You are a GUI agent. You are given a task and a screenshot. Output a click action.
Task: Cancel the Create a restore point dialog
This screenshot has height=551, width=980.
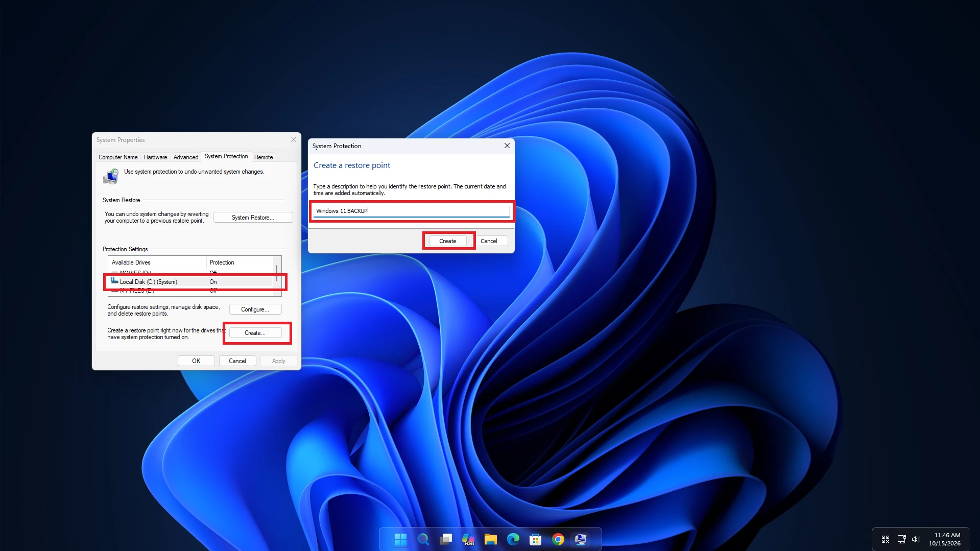coord(489,241)
